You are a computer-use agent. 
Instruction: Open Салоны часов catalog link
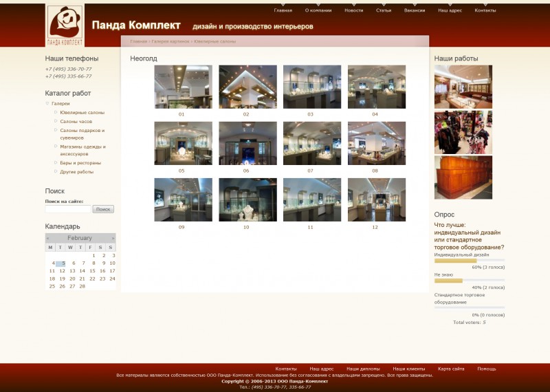(76, 122)
